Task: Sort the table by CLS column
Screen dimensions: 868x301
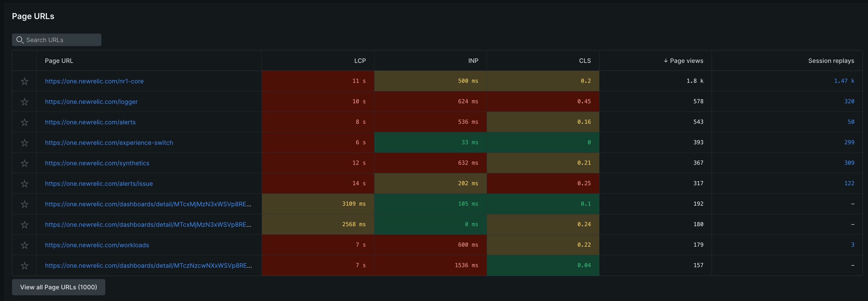Action: tap(585, 61)
